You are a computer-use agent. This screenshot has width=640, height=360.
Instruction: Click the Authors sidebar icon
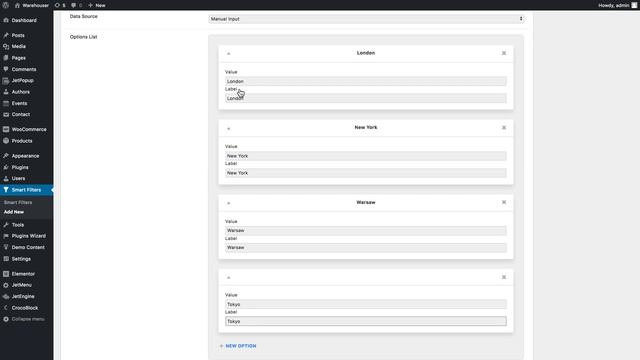[6, 92]
